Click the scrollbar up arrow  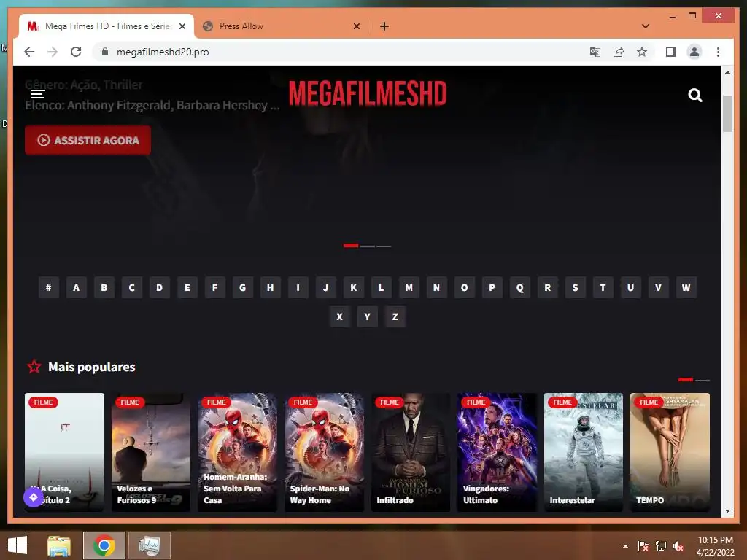coord(727,72)
